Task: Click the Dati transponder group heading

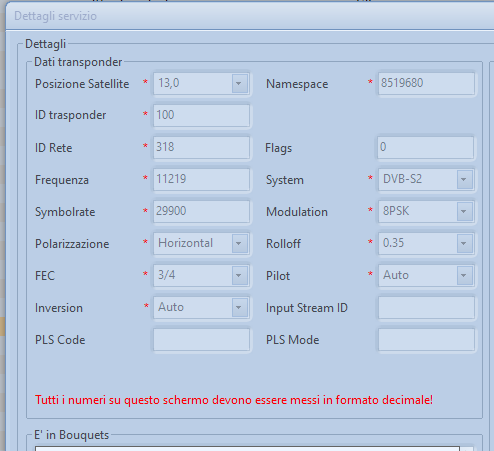Action: point(78,62)
